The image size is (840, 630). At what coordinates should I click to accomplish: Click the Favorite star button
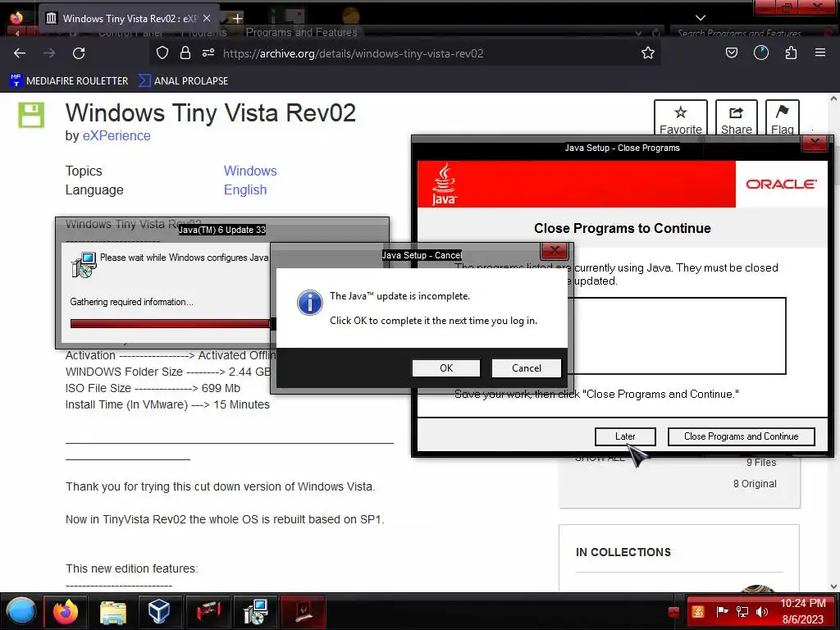(680, 119)
